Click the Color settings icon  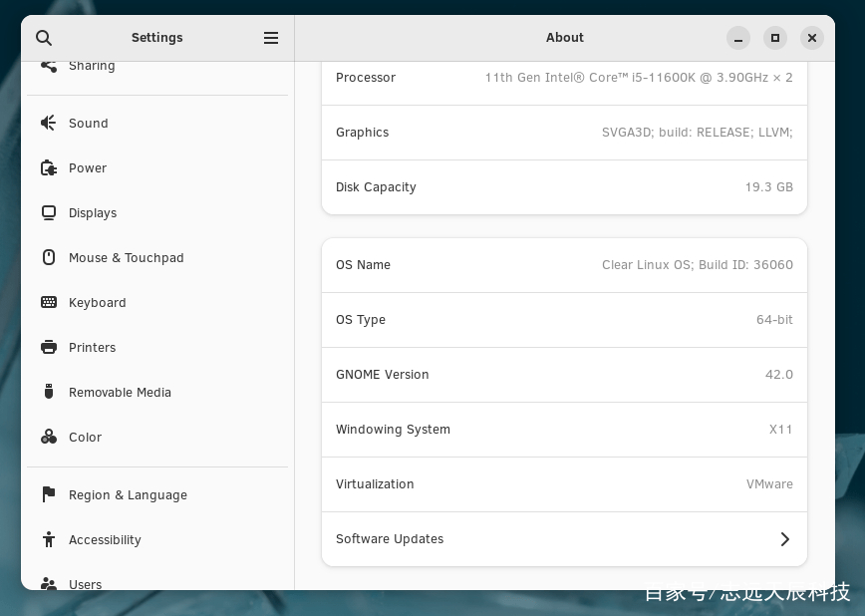tap(49, 437)
